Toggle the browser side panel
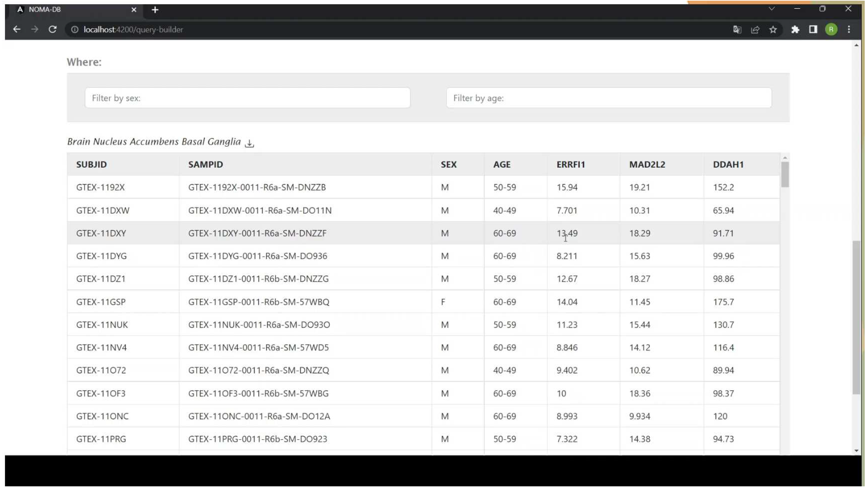 pos(813,30)
